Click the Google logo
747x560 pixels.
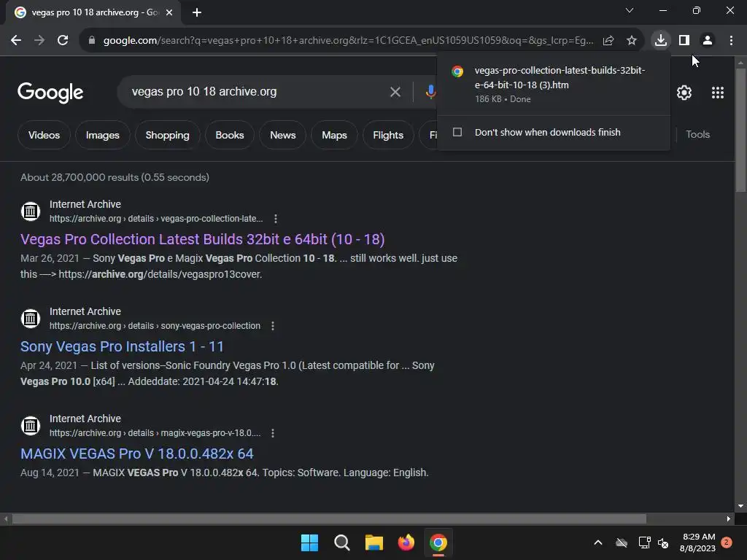tap(50, 93)
